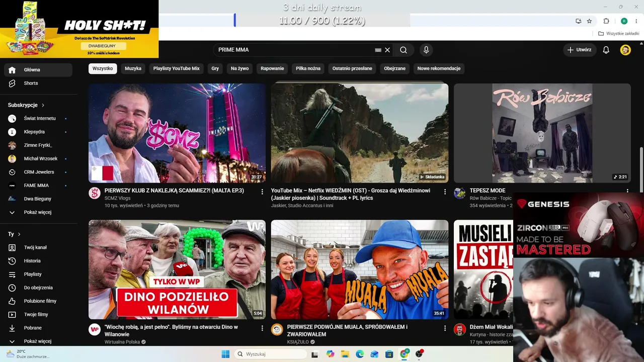Expand the Subskrypcje section chevron
The width and height of the screenshot is (644, 362).
[43, 105]
